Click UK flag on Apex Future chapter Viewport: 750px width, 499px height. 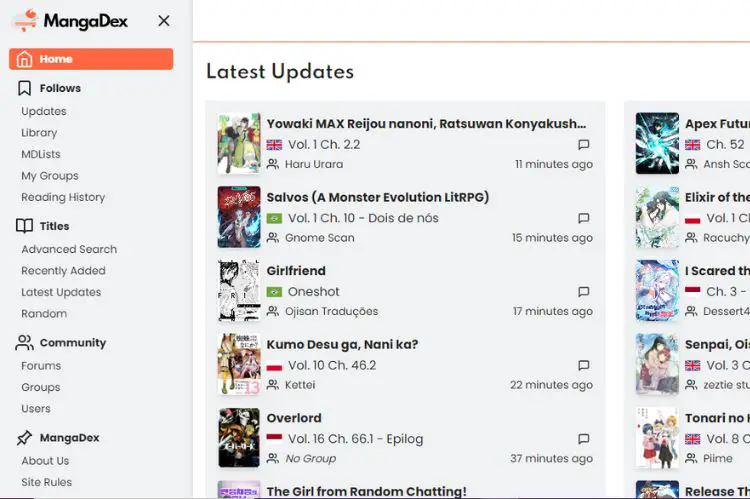[x=693, y=144]
